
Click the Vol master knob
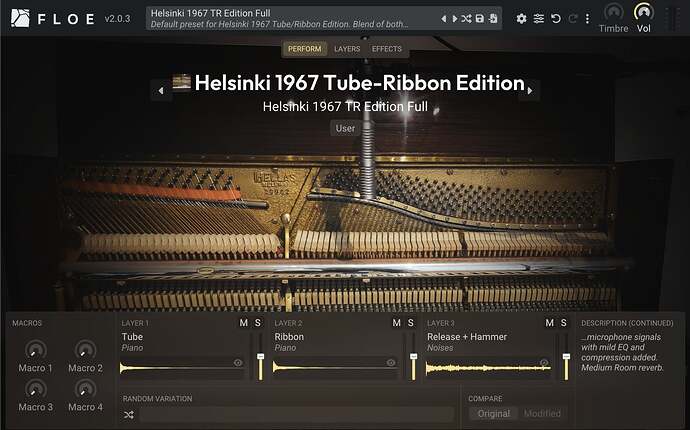[x=644, y=12]
